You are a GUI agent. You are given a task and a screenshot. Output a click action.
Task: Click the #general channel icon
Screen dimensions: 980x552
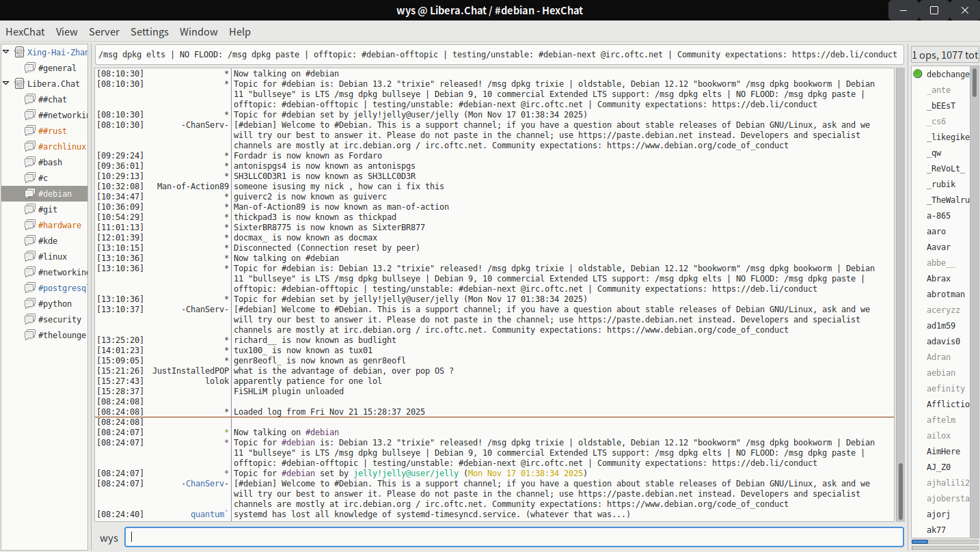click(30, 68)
